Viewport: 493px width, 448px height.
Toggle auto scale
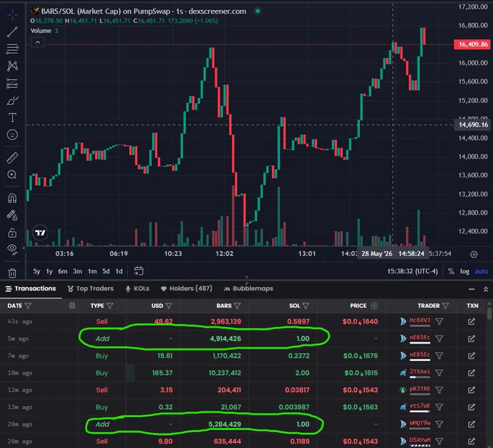(481, 271)
